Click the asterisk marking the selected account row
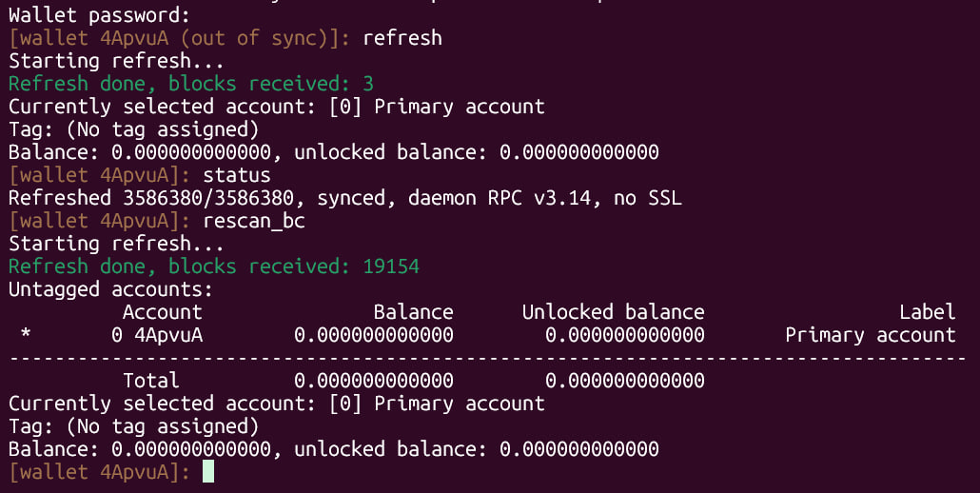 (x=26, y=336)
